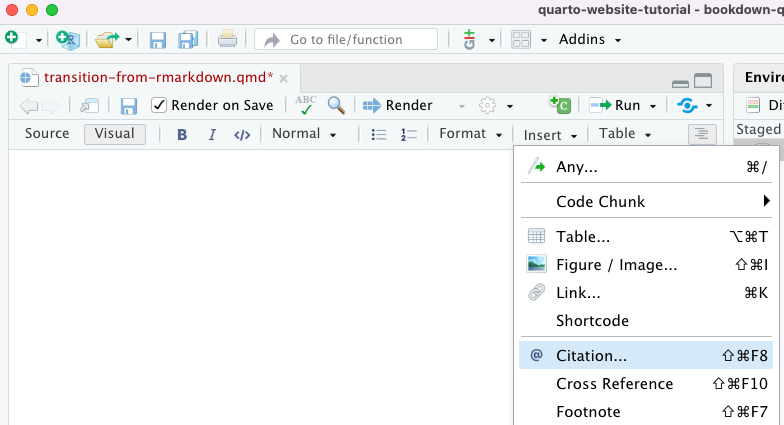Viewport: 784px width, 425px height.
Task: Click the print icon in toolbar
Action: (x=227, y=39)
